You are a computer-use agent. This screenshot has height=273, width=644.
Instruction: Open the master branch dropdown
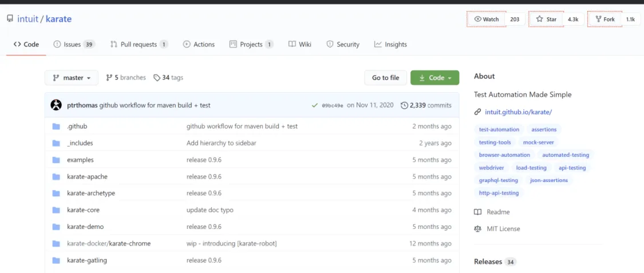coord(72,78)
